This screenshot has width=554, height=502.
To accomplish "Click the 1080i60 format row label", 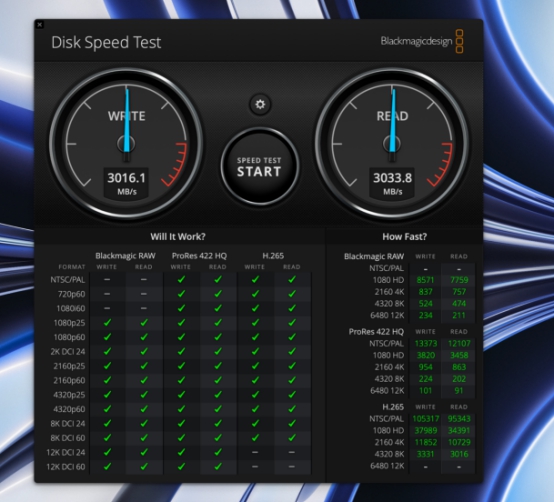I will pyautogui.click(x=71, y=308).
